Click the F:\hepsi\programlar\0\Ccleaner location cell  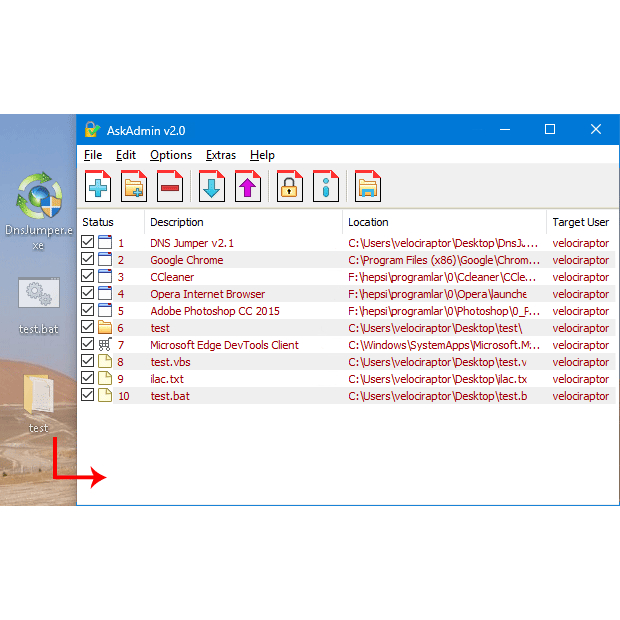(442, 277)
